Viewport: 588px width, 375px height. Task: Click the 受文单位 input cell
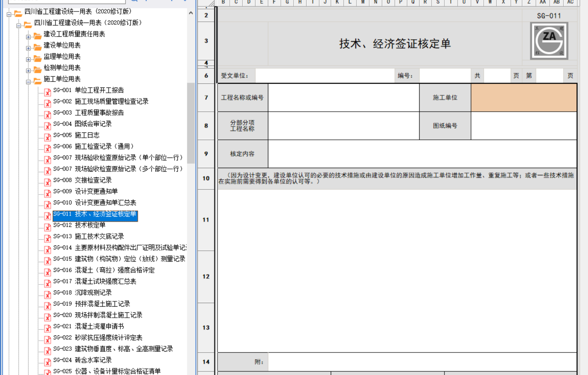coord(325,76)
